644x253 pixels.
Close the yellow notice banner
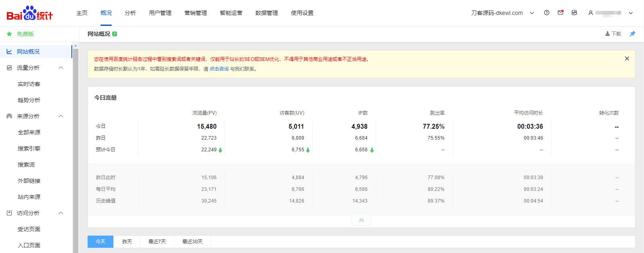point(627,59)
